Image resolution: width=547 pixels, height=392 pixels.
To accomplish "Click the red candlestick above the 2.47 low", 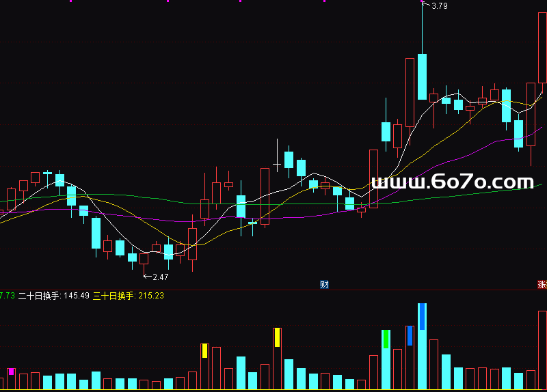I will (144, 258).
